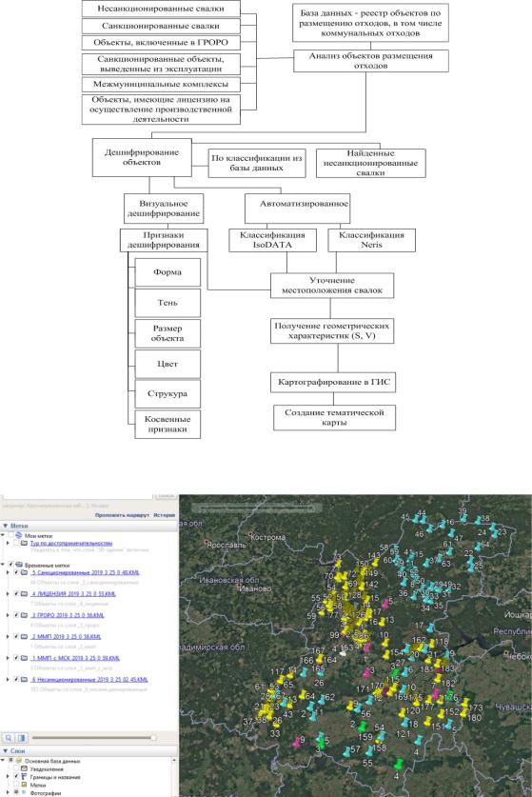Select cyan placemark pin labeled 47
Image resolution: width=532 pixels, height=797 pixels.
click(452, 533)
